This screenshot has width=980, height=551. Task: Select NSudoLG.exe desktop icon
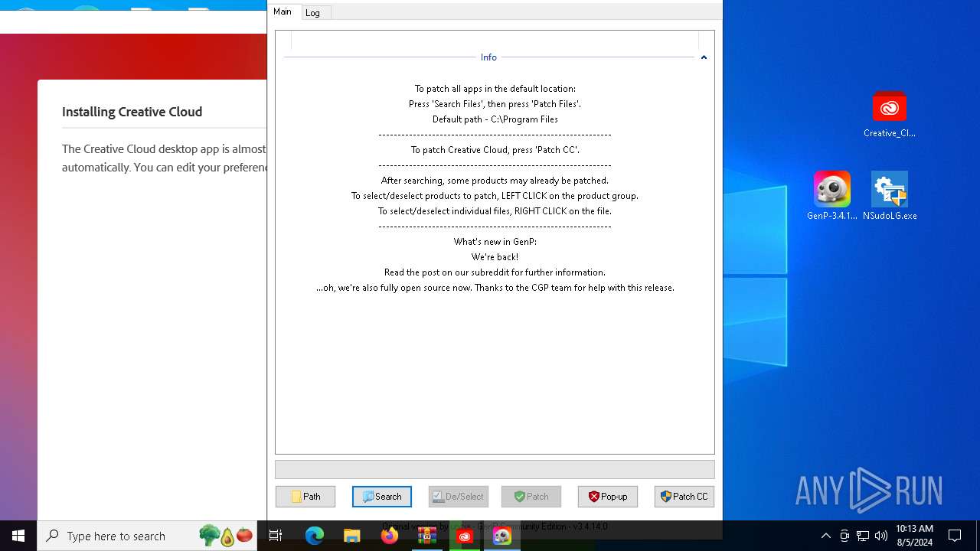coord(890,196)
